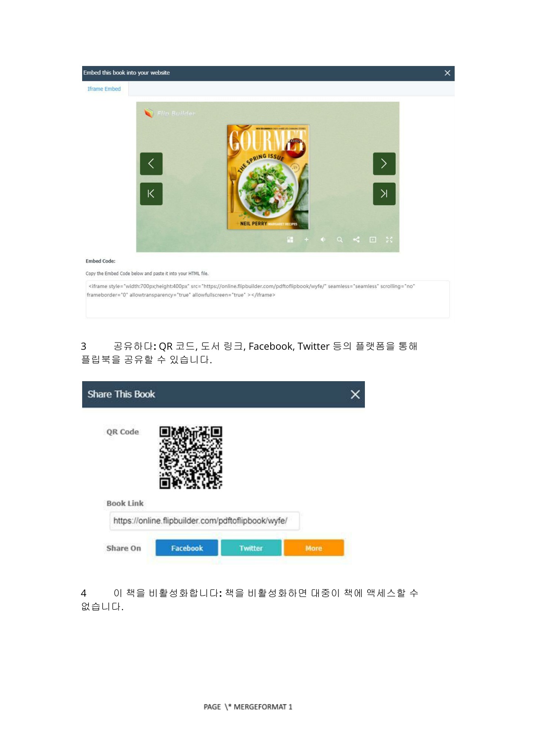Toggle fullscreen in the flipbook toolbar
Image resolution: width=535 pixels, height=756 pixels.
(x=389, y=240)
